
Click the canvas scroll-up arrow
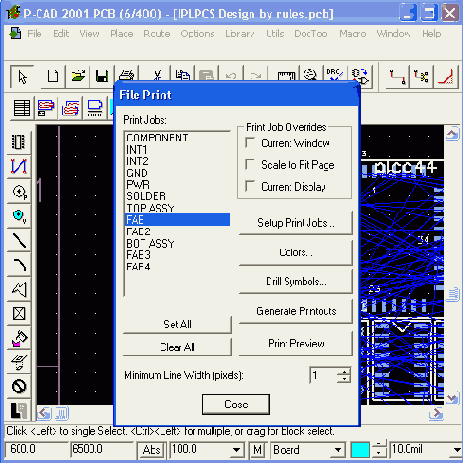coord(452,134)
